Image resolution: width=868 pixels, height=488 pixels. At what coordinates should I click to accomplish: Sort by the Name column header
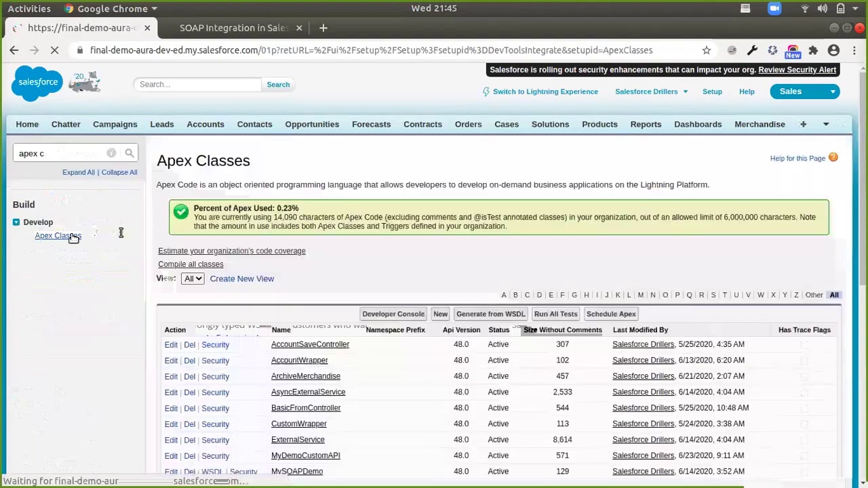click(x=281, y=330)
